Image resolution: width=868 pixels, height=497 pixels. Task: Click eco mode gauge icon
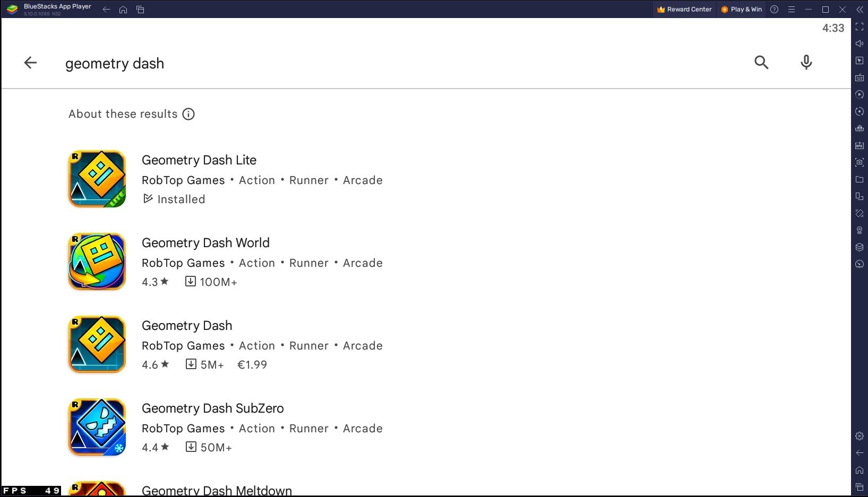pos(860,264)
